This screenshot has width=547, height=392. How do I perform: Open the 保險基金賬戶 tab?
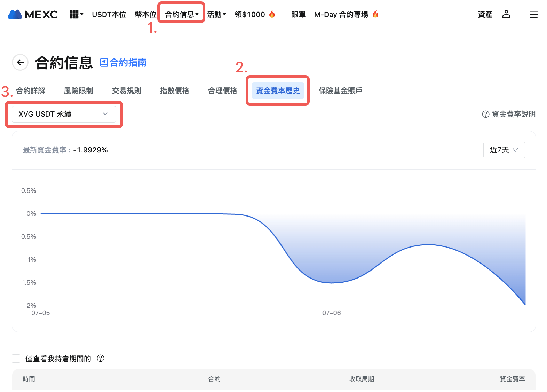coord(340,91)
